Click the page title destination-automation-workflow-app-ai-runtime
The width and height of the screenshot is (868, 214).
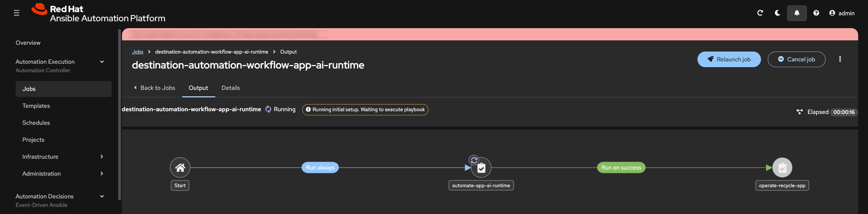(248, 65)
